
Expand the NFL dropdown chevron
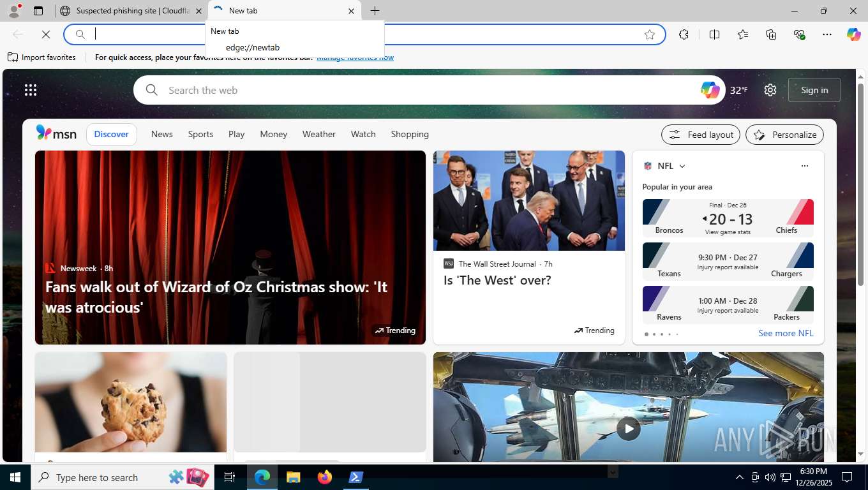682,166
